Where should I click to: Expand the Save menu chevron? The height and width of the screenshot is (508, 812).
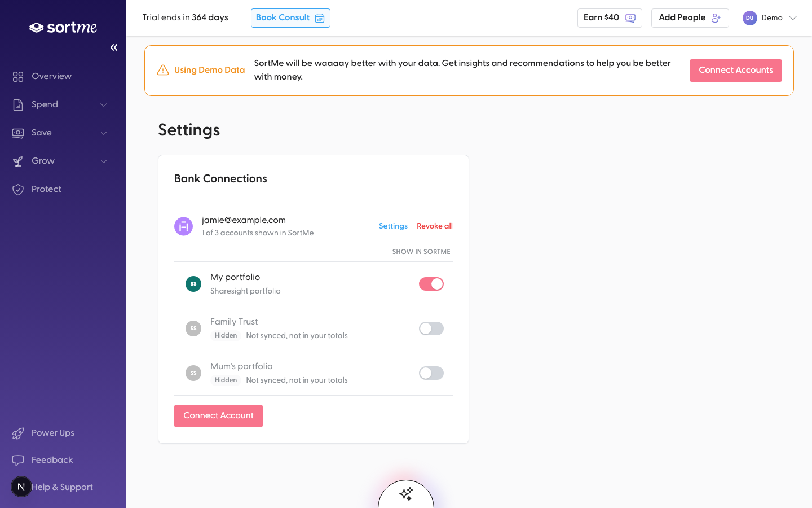pos(104,133)
